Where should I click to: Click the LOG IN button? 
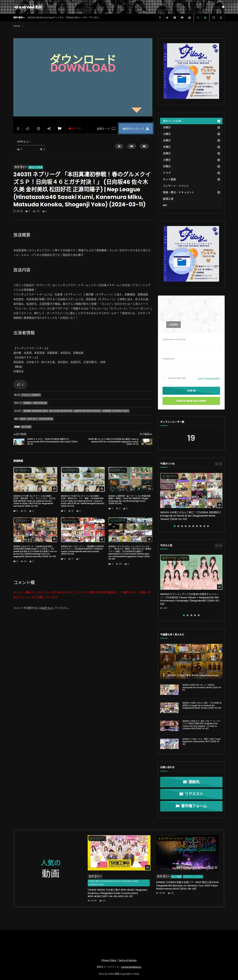191,390
